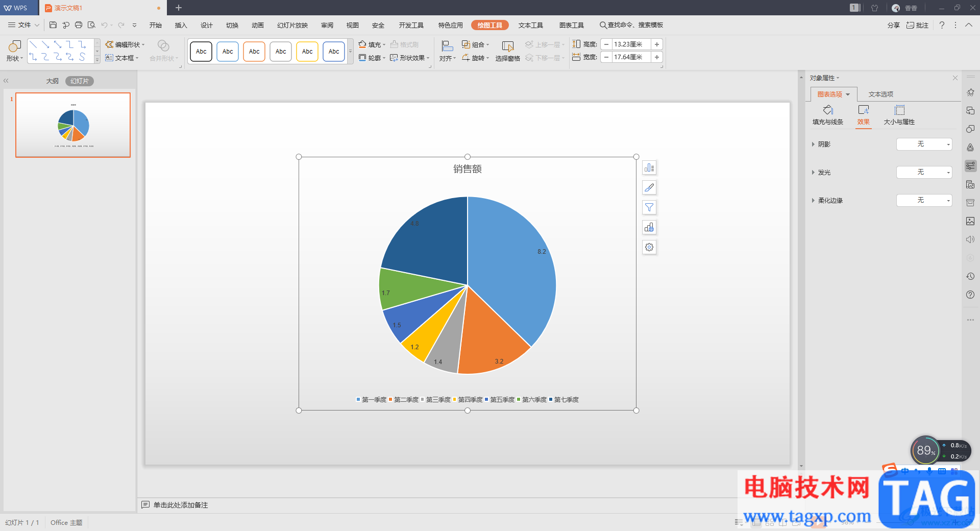Click the 宽度 width value field
Screen dimensions: 980x531
point(631,57)
